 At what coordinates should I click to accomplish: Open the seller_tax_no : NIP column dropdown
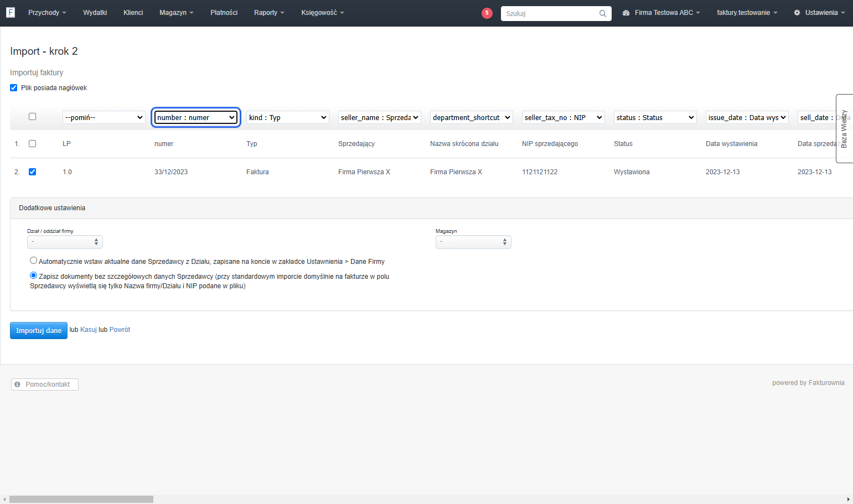pos(564,117)
